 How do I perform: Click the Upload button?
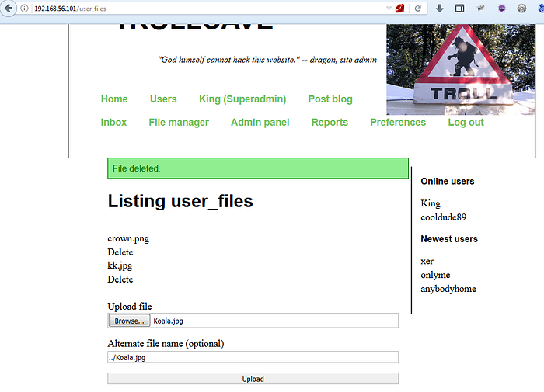point(253,379)
